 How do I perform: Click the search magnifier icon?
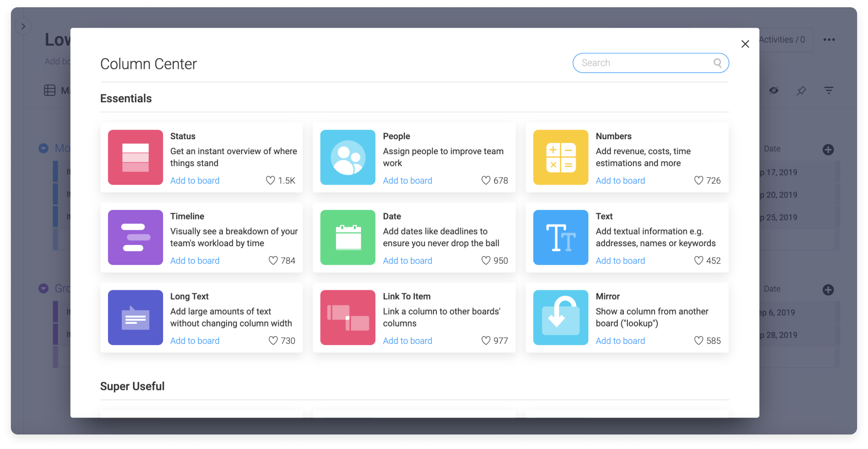[x=717, y=63]
